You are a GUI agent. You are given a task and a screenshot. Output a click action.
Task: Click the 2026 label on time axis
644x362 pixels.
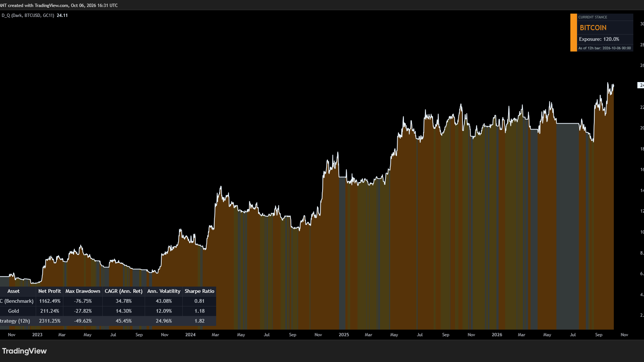coord(497,335)
